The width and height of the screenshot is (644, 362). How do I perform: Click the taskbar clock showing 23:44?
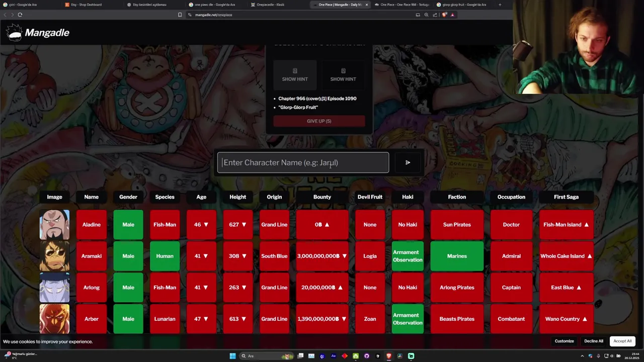pos(631,356)
